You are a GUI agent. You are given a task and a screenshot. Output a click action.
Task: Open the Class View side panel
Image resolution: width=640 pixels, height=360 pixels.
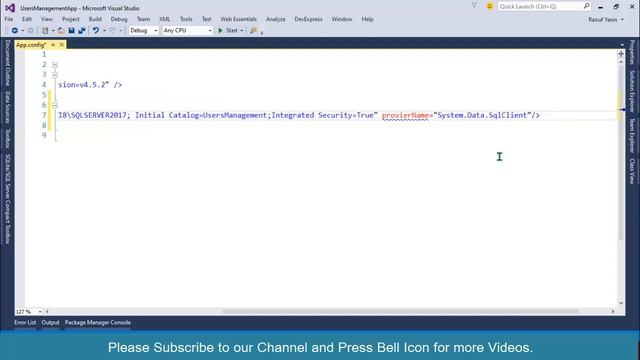632,171
